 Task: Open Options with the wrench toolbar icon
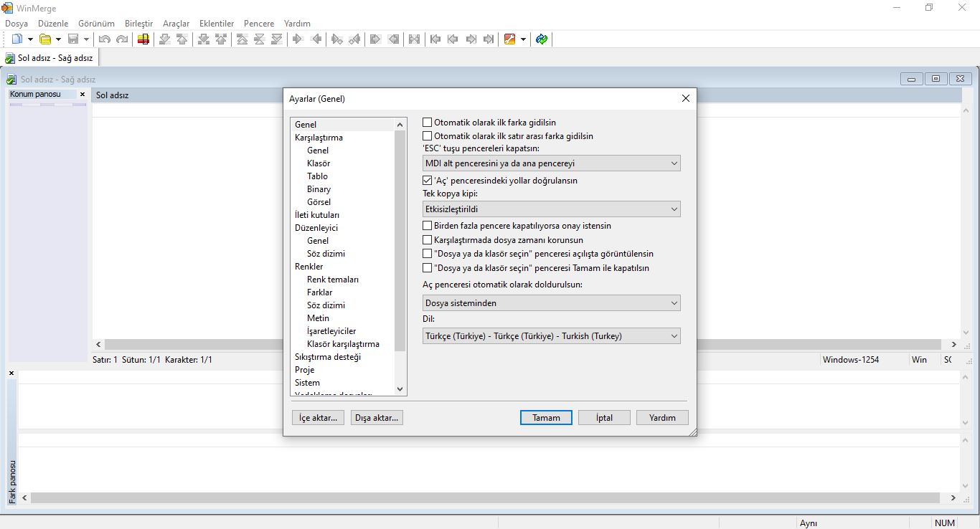tap(510, 39)
